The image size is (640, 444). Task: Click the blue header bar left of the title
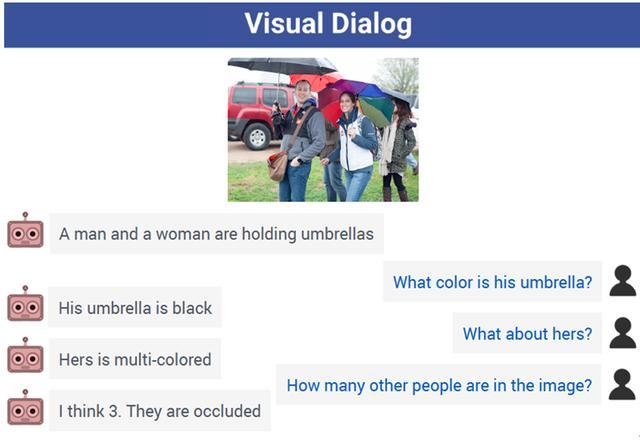coord(122,25)
